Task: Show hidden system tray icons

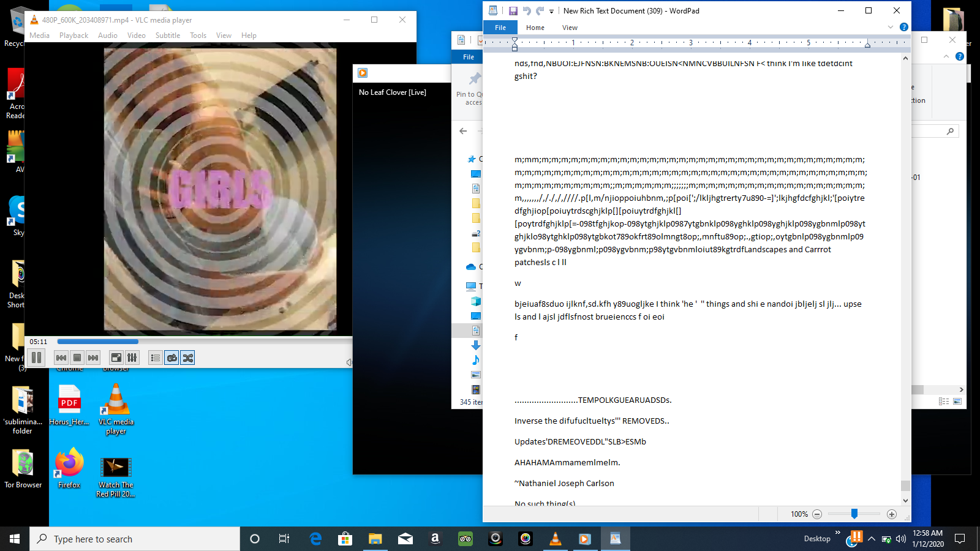Action: (x=872, y=539)
